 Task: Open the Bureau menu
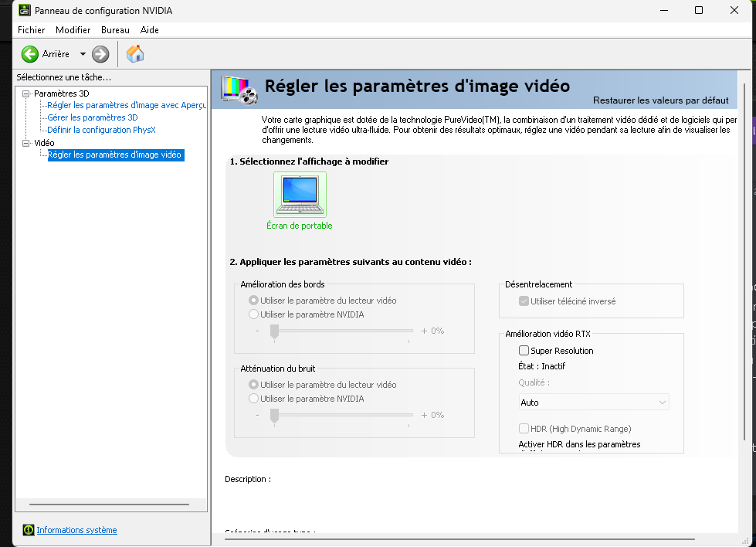(x=115, y=30)
